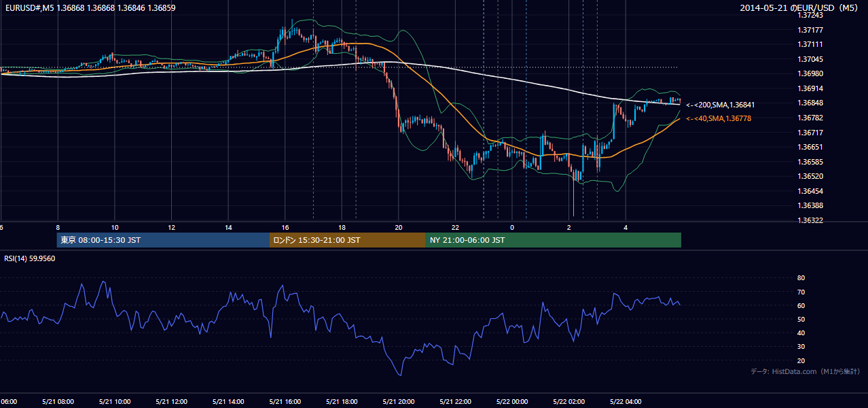This screenshot has height=408, width=868.
Task: Click the bottom time label 5/21 18:00
Action: [342, 401]
